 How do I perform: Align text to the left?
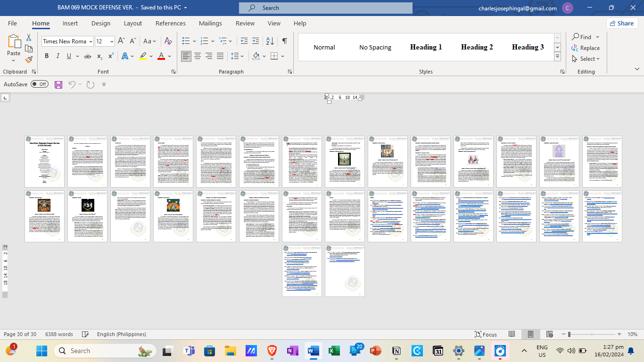(186, 56)
